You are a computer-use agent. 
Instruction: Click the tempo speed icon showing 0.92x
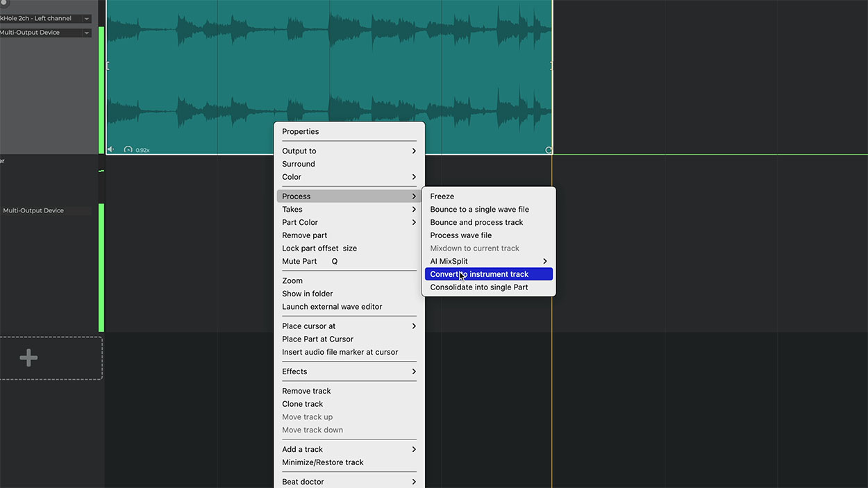[x=128, y=150]
